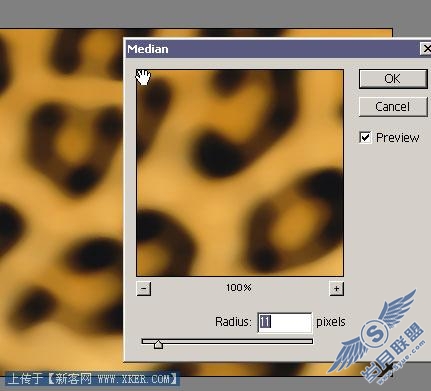Focus the Radius value input field

285,322
